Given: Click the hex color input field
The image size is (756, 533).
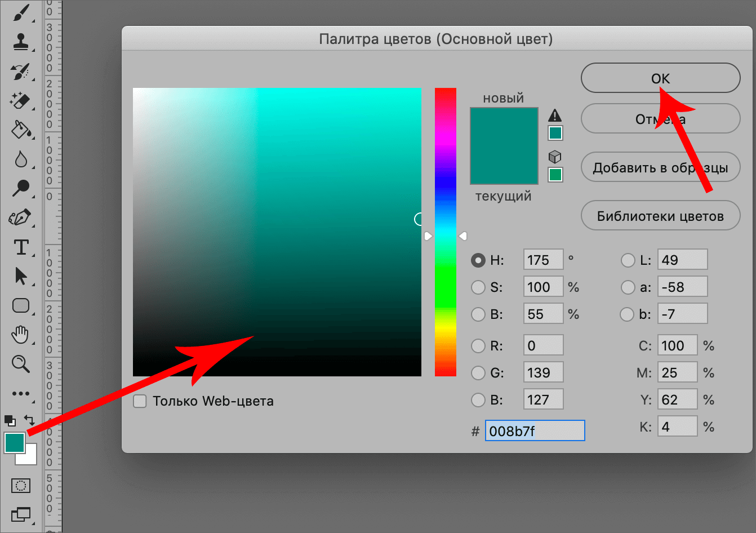Looking at the screenshot, I should tap(535, 431).
